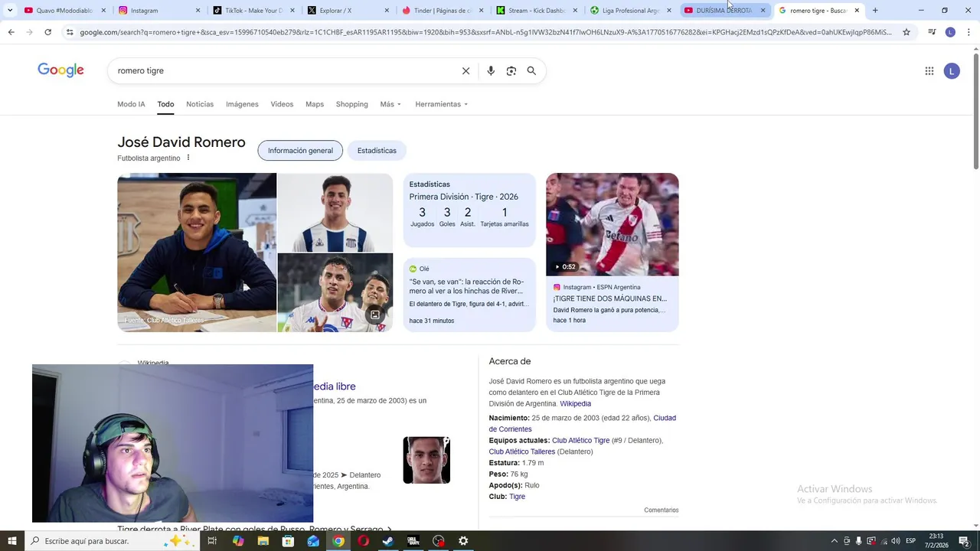Open the small headshot thumbnail near Wikipedia
Image resolution: width=980 pixels, height=551 pixels.
tap(426, 460)
